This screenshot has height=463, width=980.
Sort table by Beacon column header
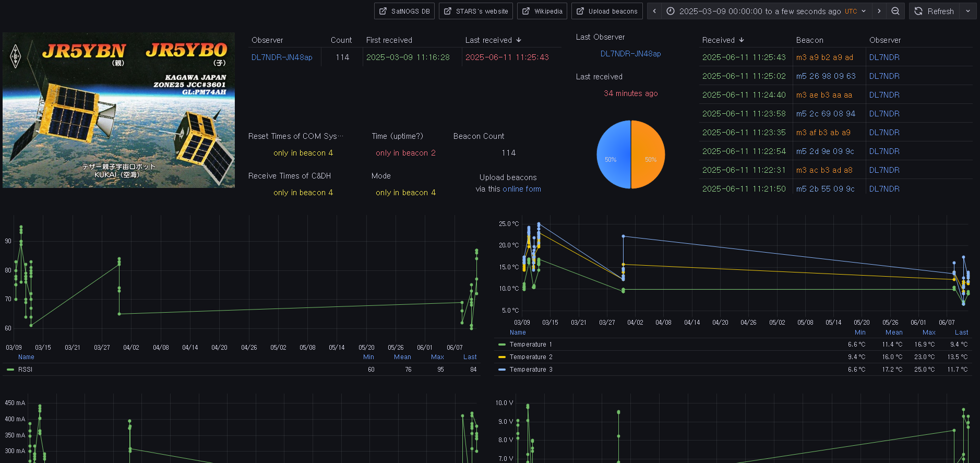809,40
